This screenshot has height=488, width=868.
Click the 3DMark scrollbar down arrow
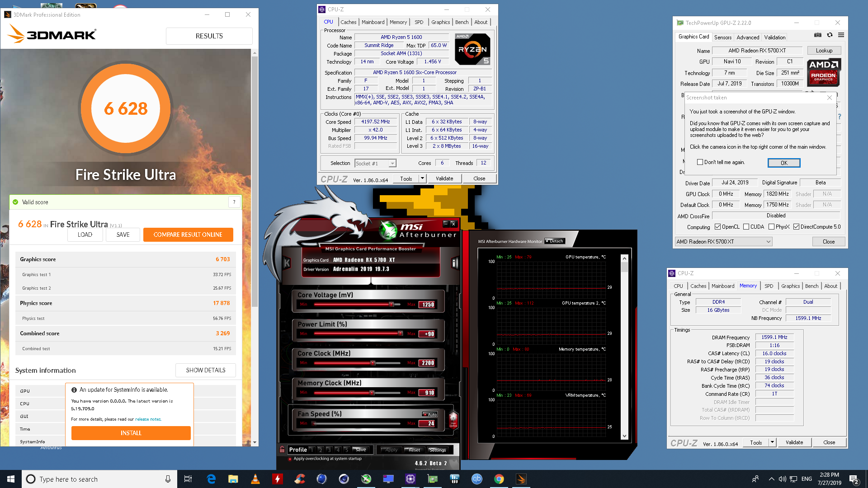tap(255, 442)
